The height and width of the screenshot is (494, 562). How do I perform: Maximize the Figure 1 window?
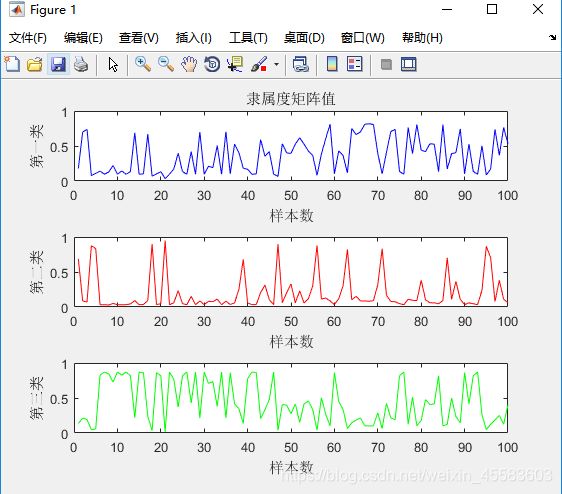point(492,9)
